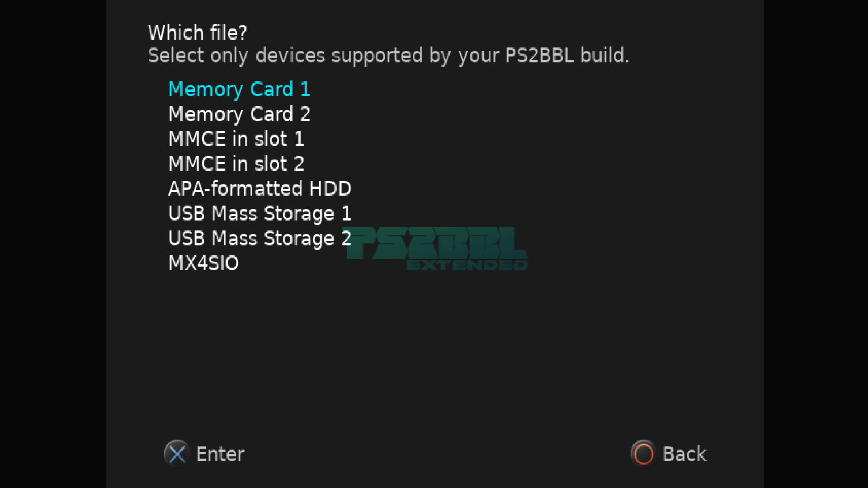The height and width of the screenshot is (488, 868).
Task: Click the word PS2BBL in the instruction line
Action: [539, 56]
